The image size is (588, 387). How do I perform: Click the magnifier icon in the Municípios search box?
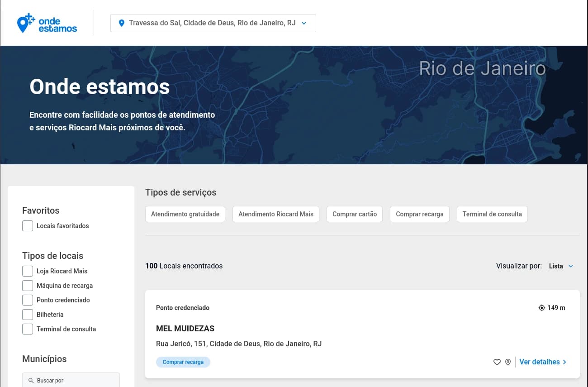(31, 381)
